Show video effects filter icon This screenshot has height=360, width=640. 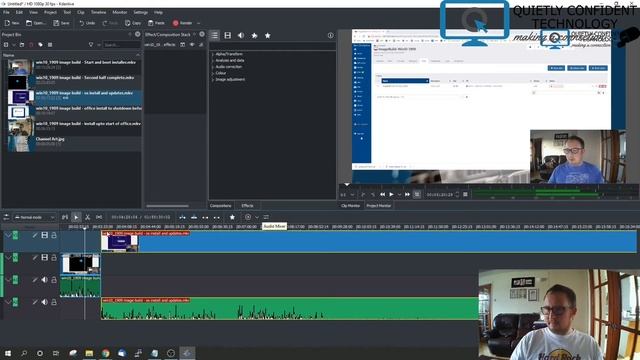pyautogui.click(x=228, y=36)
